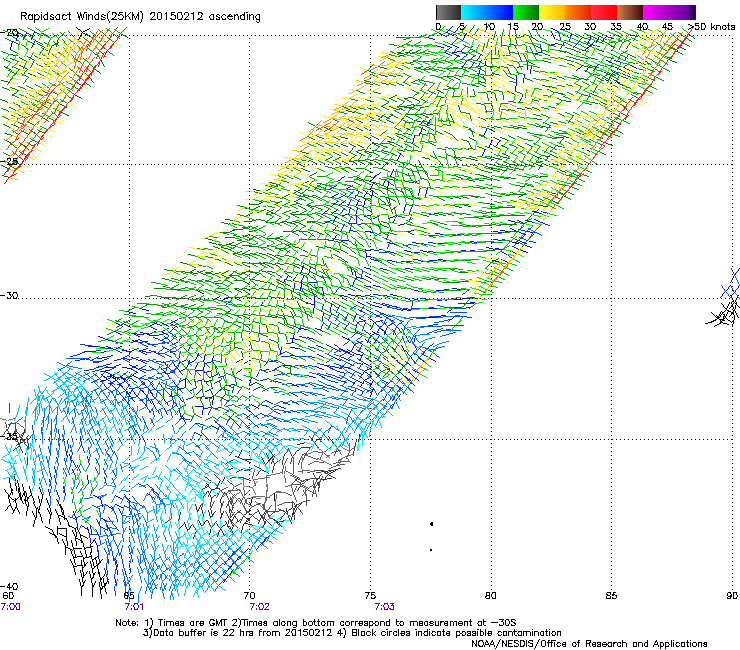This screenshot has height=650, width=740.
Task: Click the yellow 20-25 knots color segment
Action: (x=552, y=12)
